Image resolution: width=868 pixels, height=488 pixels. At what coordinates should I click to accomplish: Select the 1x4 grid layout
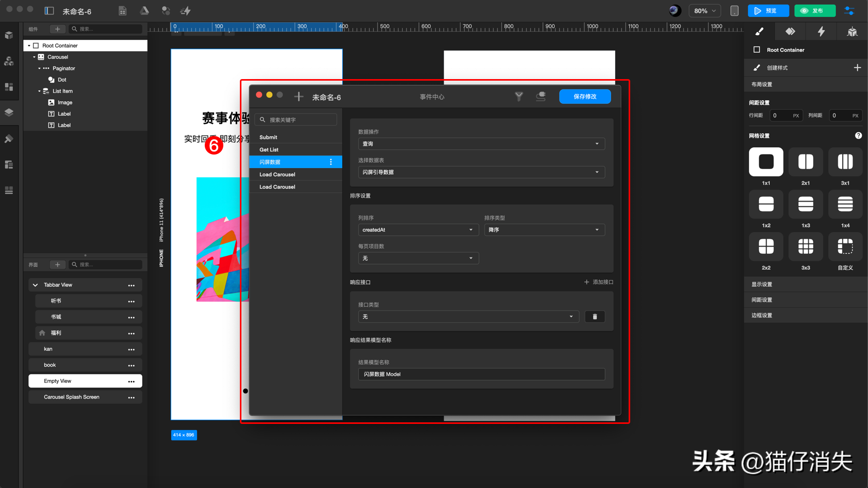pos(845,204)
